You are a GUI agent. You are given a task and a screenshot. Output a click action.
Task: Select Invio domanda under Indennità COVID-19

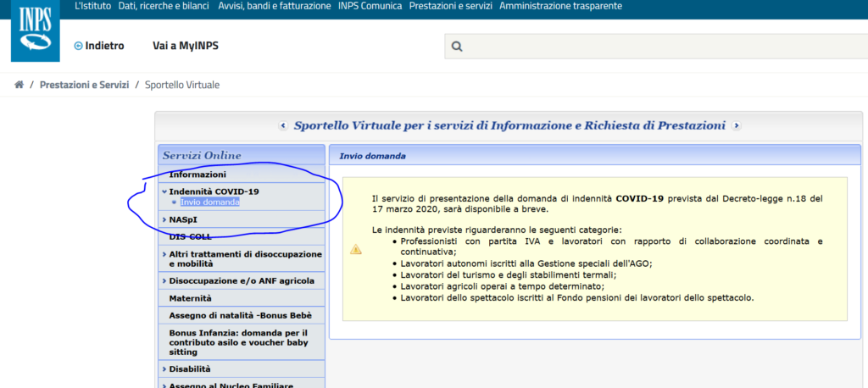[209, 202]
